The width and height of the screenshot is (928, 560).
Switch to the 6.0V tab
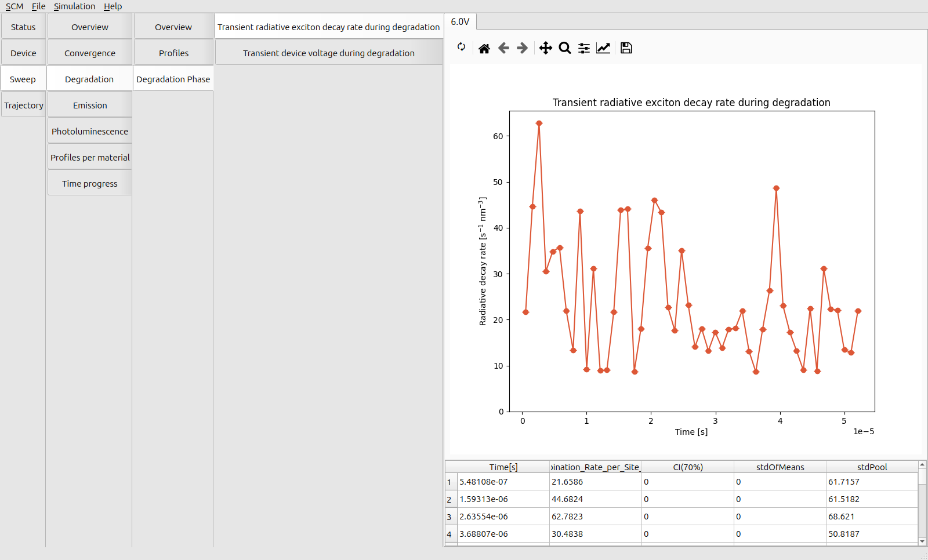click(x=460, y=21)
